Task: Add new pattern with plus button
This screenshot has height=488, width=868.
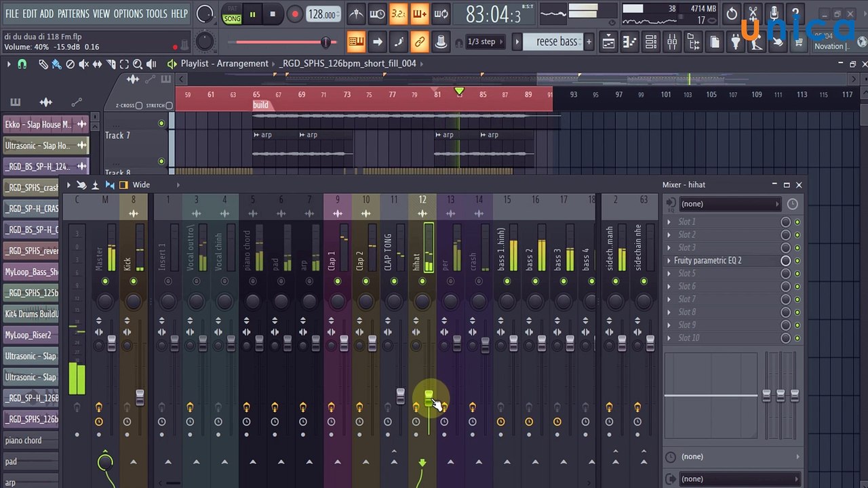Action: pyautogui.click(x=589, y=42)
